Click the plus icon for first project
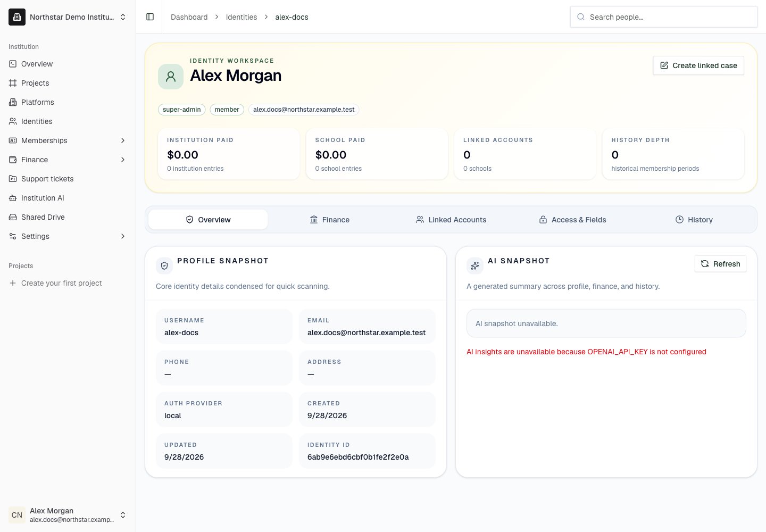Image resolution: width=766 pixels, height=532 pixels. click(13, 283)
